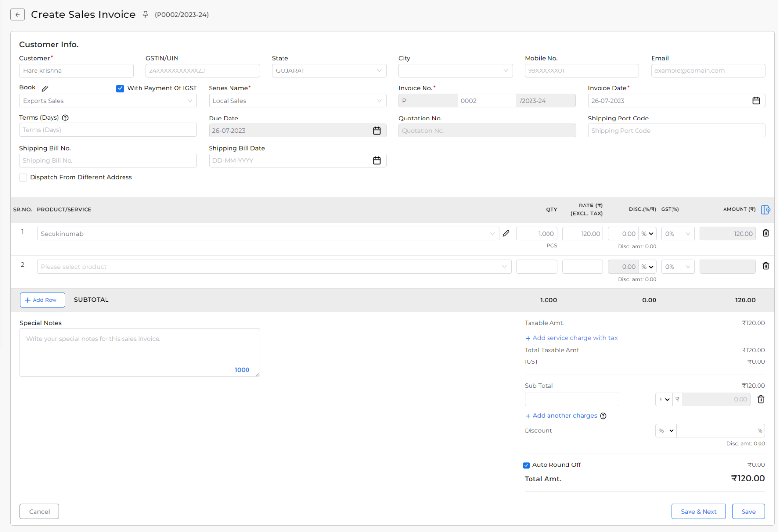
Task: Click the pencil icon to edit the Book
Action: (45, 88)
